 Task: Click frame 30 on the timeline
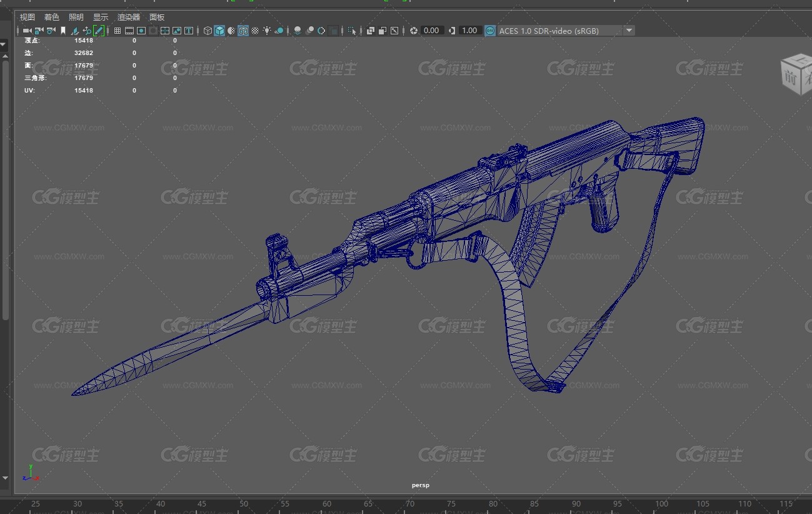click(x=78, y=504)
